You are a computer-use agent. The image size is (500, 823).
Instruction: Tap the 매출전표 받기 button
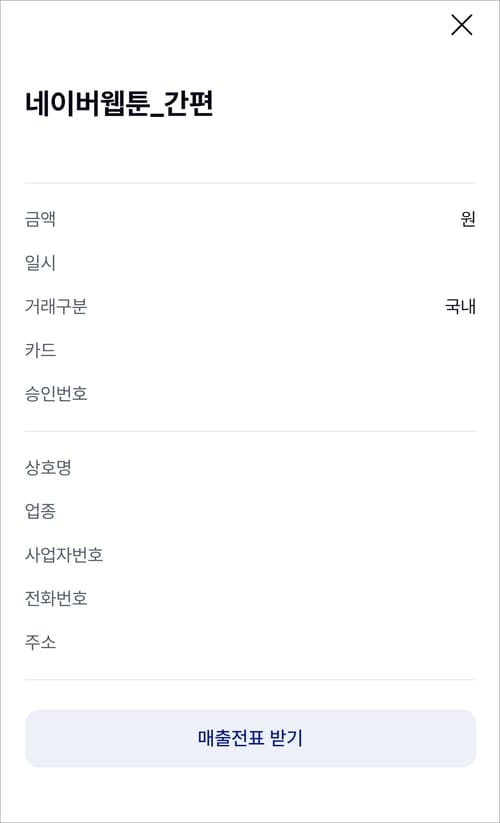coord(250,738)
